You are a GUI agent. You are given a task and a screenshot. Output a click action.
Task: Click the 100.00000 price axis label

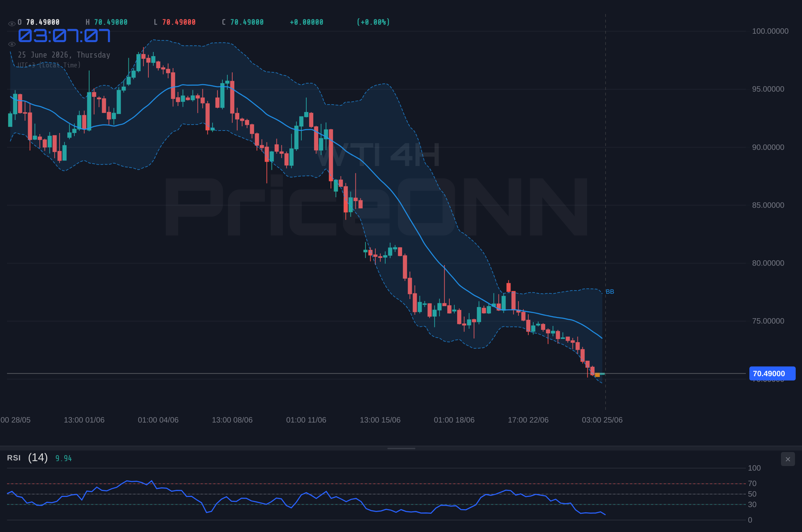click(x=770, y=31)
